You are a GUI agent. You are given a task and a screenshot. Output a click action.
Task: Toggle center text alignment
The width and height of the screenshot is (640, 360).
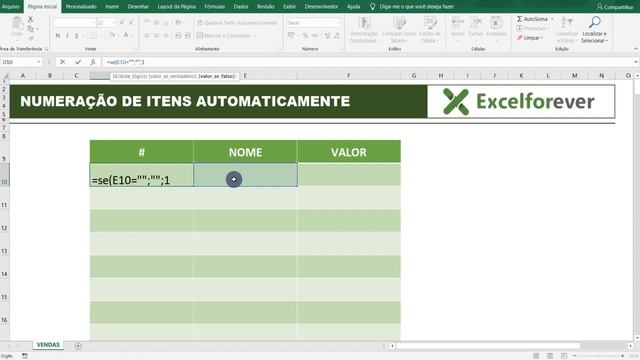point(156,36)
